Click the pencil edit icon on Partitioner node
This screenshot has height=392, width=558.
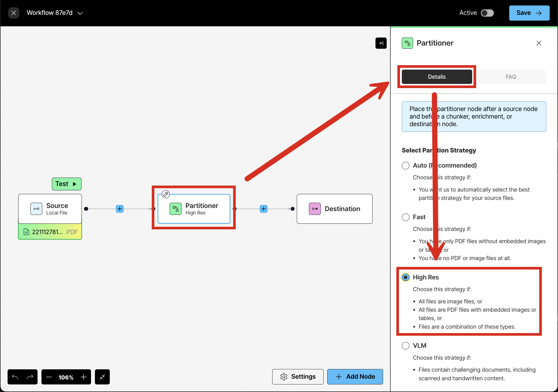click(166, 194)
